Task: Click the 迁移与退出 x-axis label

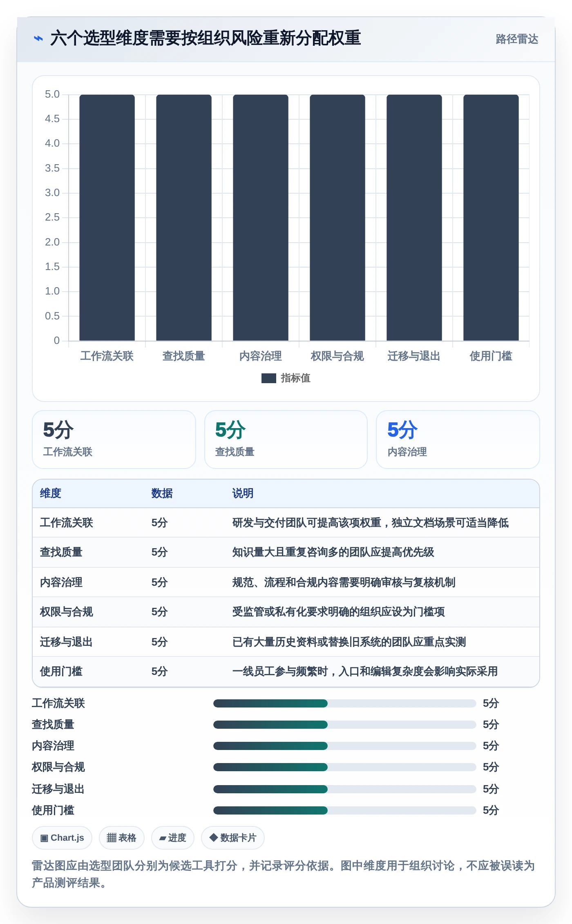Action: tap(414, 356)
